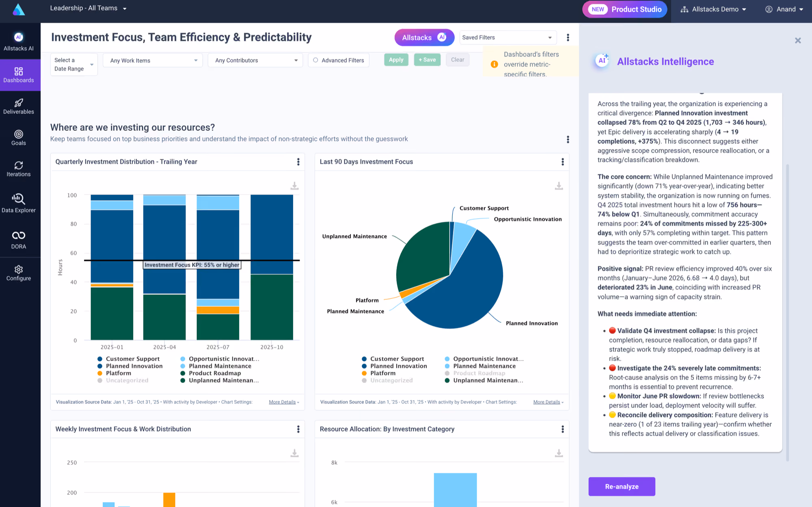
Task: Open Last 90 Days Investment Focus menu
Action: (x=562, y=162)
